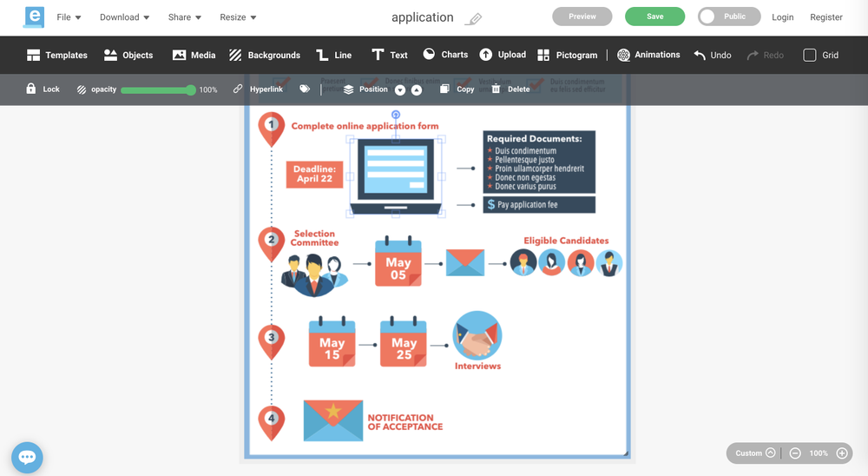The image size is (868, 476).
Task: Open the Pictogram tool
Action: [568, 55]
